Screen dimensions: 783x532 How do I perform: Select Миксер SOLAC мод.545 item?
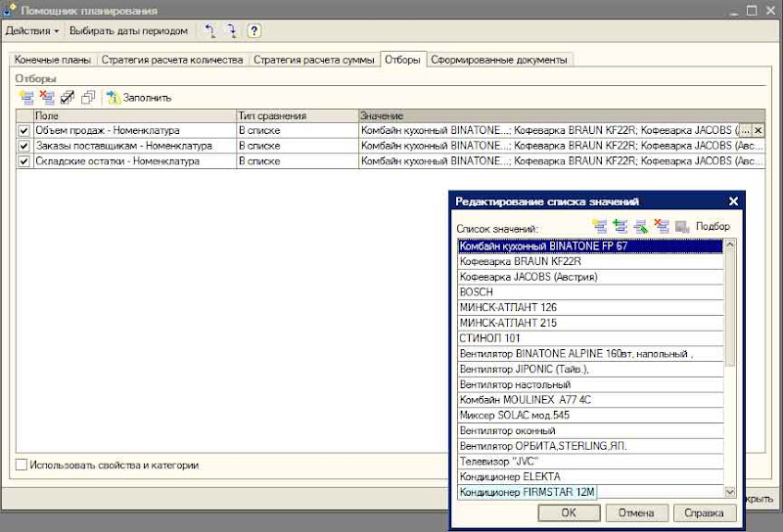click(x=590, y=416)
